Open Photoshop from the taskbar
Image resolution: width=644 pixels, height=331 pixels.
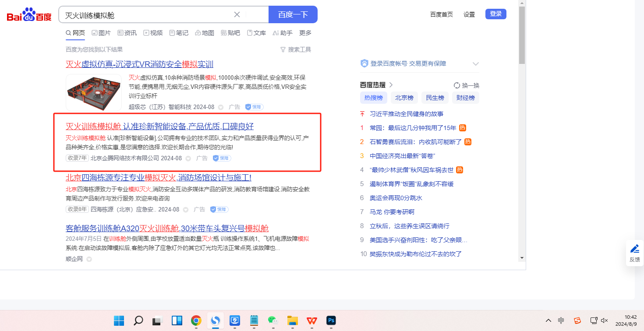pyautogui.click(x=331, y=320)
